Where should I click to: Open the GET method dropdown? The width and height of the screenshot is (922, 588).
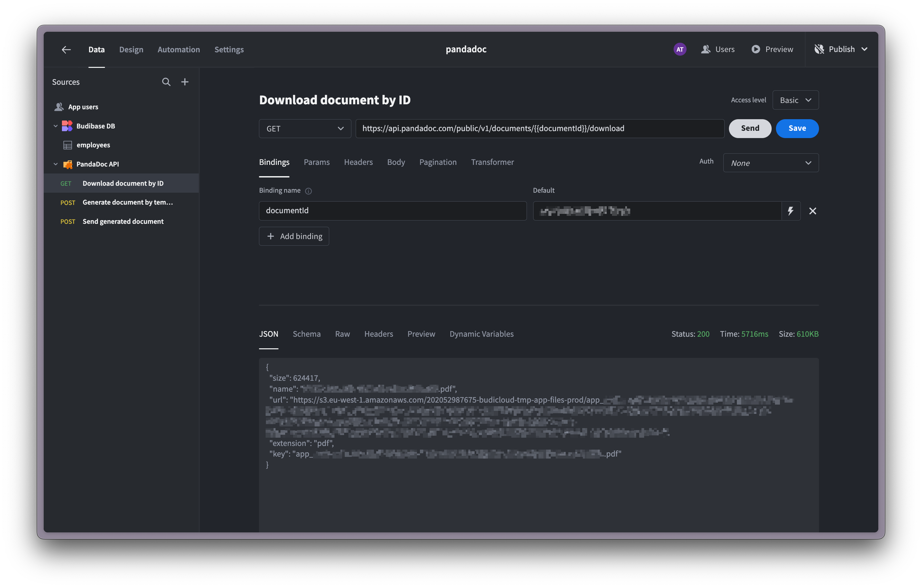305,128
